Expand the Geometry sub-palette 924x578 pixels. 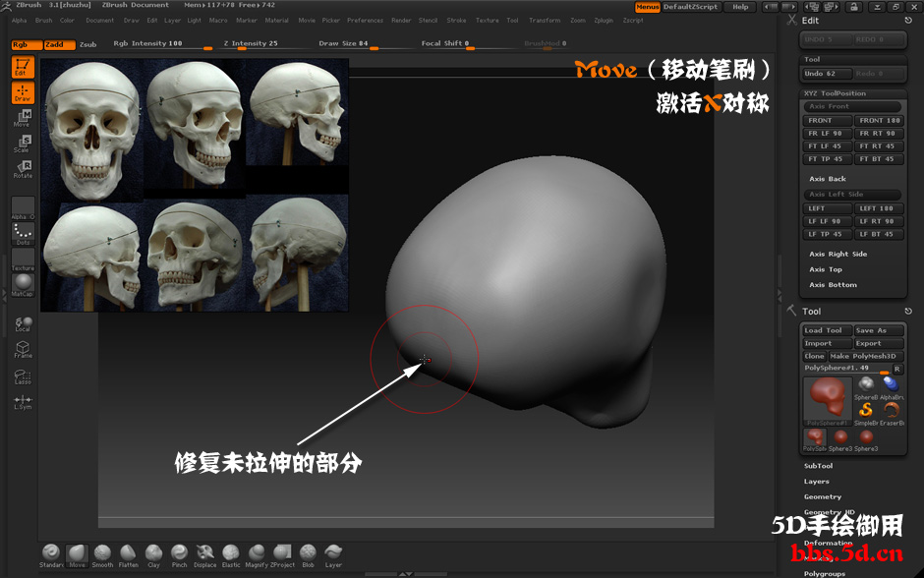(823, 496)
